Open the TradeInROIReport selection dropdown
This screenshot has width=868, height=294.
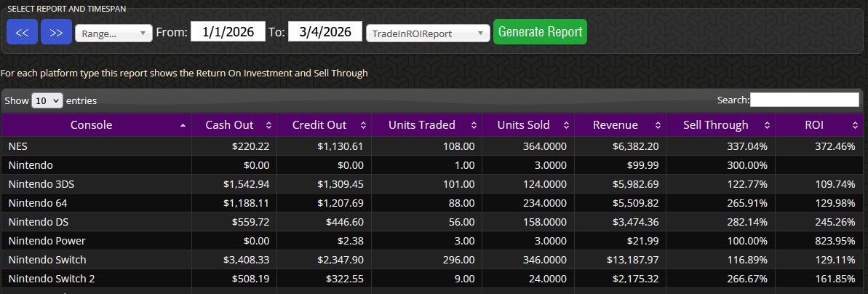pyautogui.click(x=429, y=33)
